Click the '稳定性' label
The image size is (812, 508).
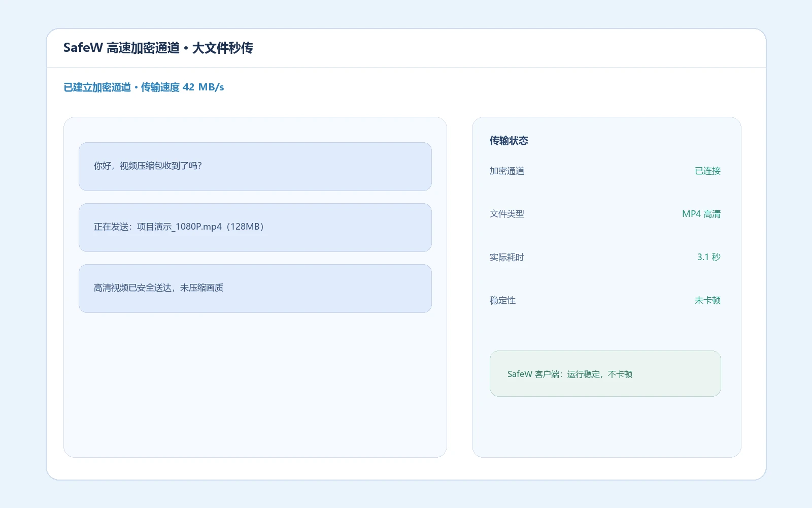[502, 300]
